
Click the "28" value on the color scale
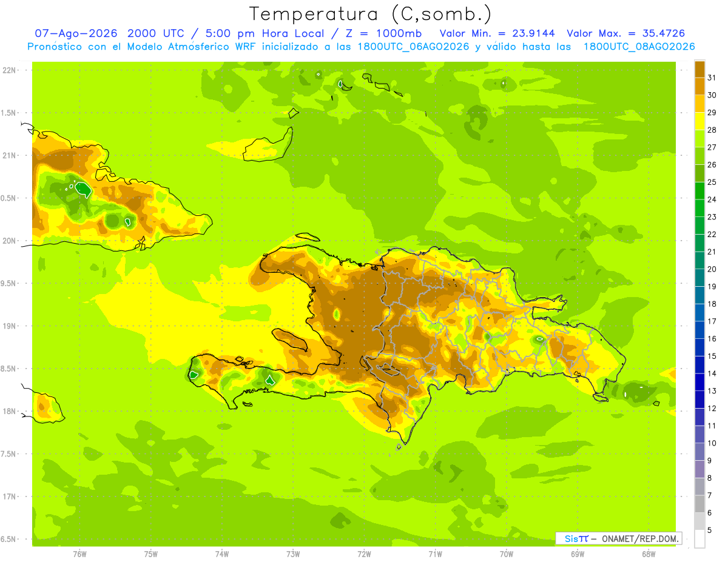click(x=712, y=130)
